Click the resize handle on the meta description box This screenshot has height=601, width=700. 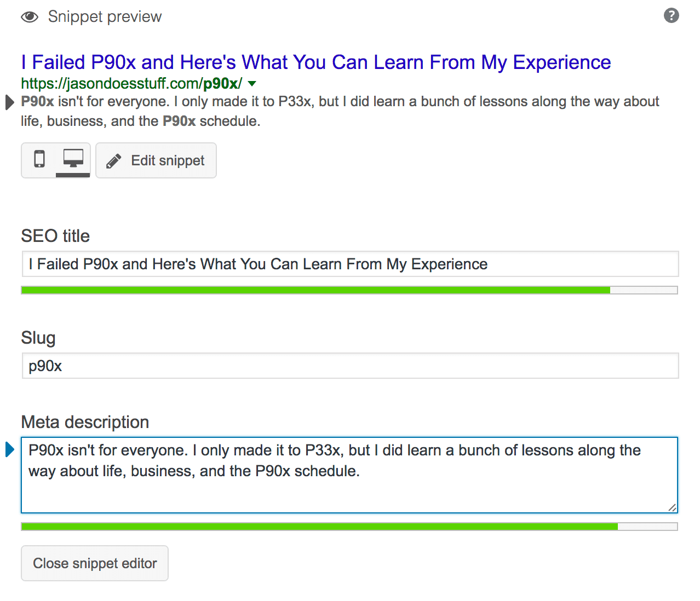pos(673,507)
